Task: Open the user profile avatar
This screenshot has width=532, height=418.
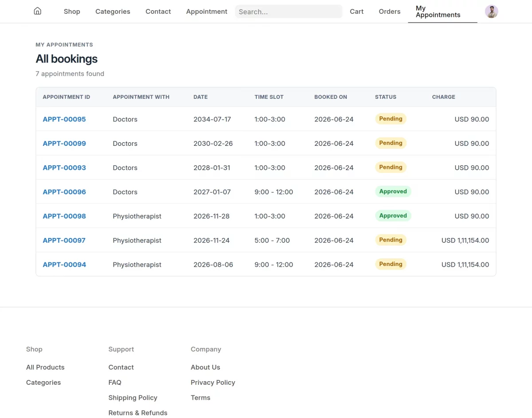Action: (x=491, y=12)
